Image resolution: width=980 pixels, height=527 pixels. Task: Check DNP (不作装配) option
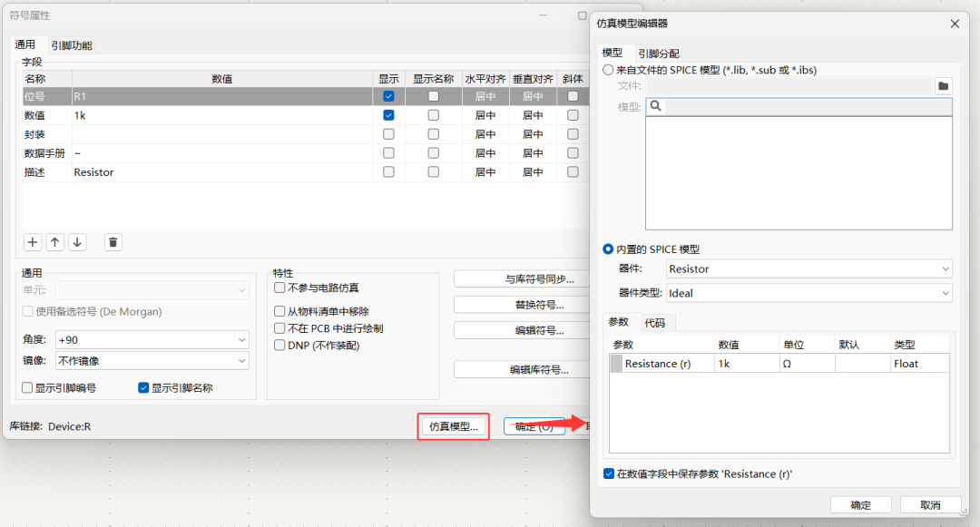(x=280, y=344)
